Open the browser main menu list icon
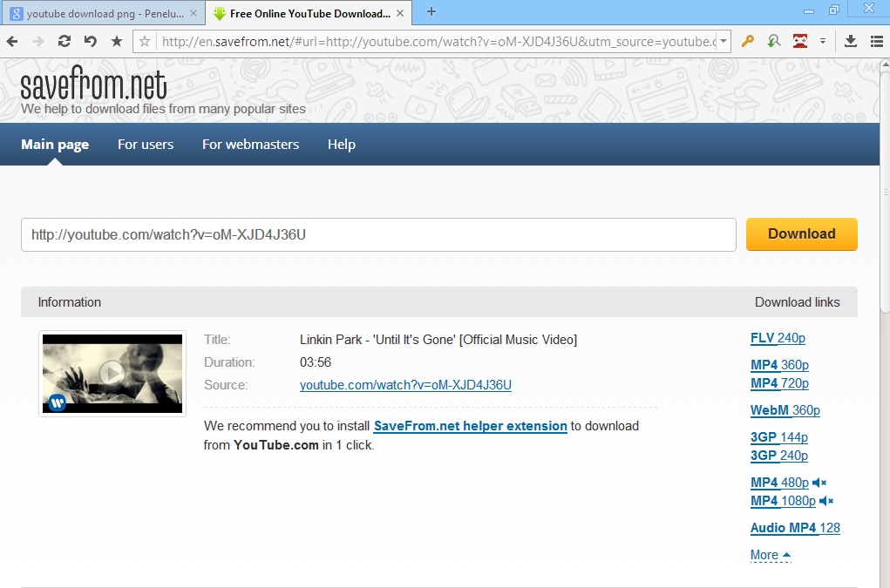 tap(876, 42)
